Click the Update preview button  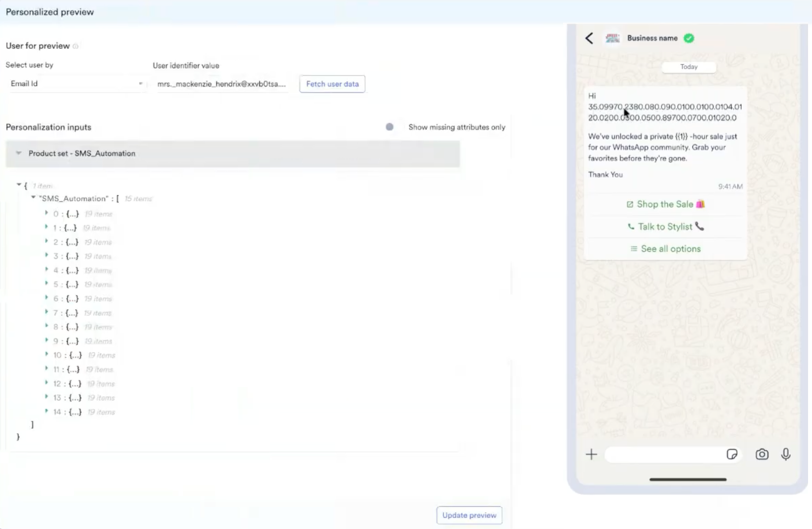point(469,515)
